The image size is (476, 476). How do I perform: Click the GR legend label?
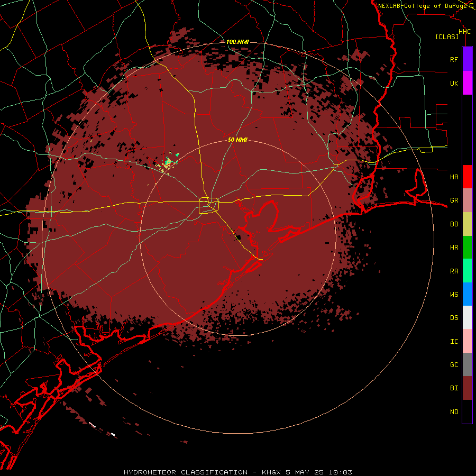tap(454, 200)
